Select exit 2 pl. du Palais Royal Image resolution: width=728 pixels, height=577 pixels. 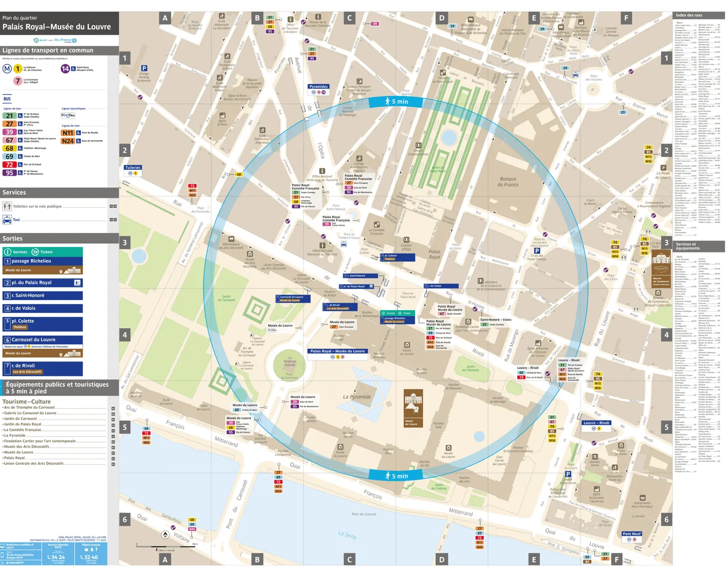43,282
